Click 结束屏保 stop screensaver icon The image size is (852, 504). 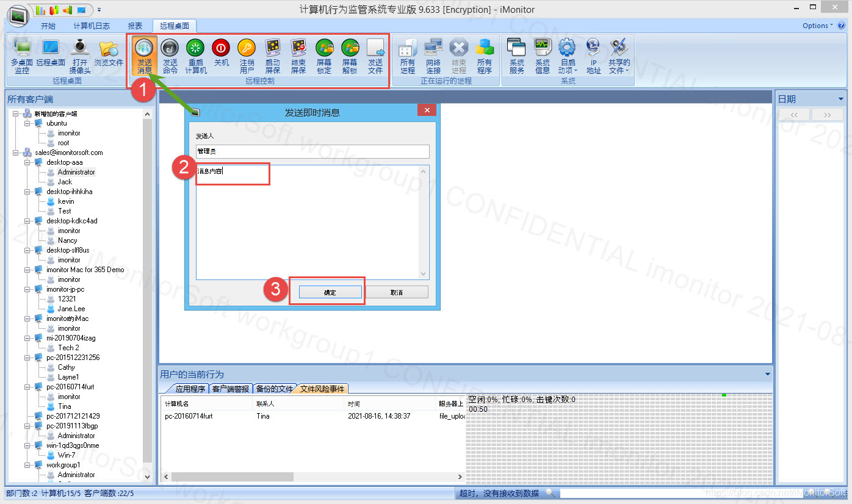(x=298, y=56)
